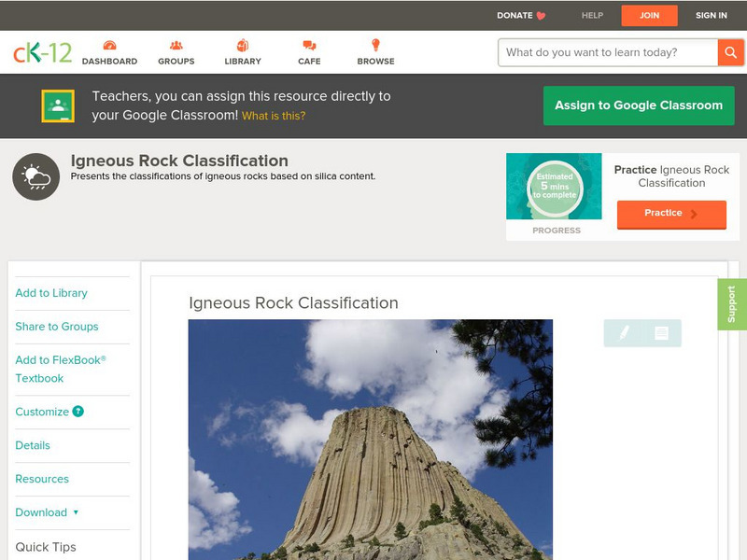Open the Library book icon
This screenshot has height=560, width=747.
[243, 46]
